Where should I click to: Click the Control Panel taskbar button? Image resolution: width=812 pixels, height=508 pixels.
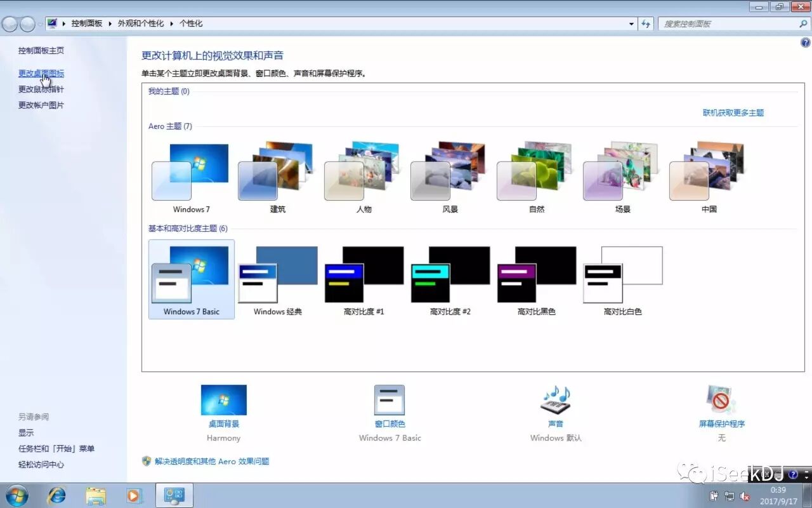(174, 495)
